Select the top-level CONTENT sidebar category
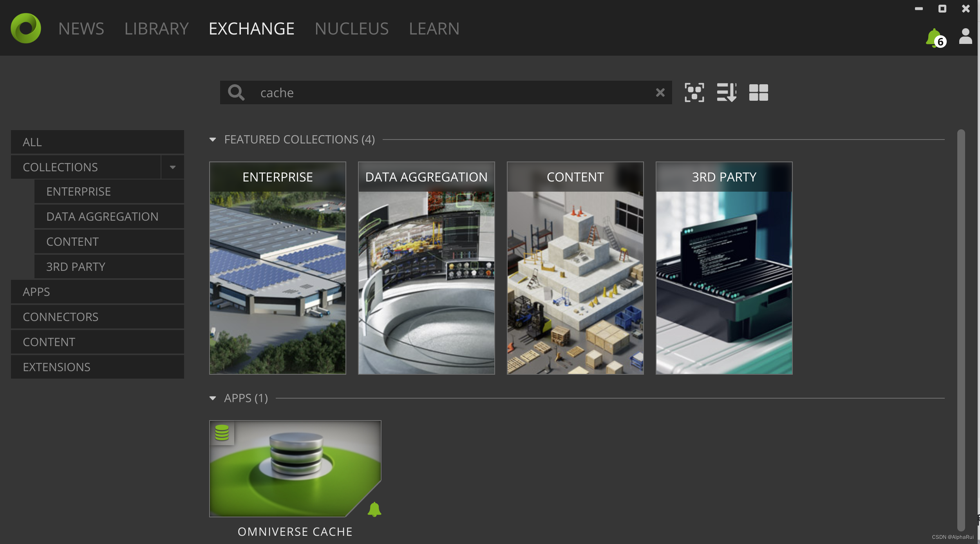This screenshot has height=544, width=980. (98, 342)
